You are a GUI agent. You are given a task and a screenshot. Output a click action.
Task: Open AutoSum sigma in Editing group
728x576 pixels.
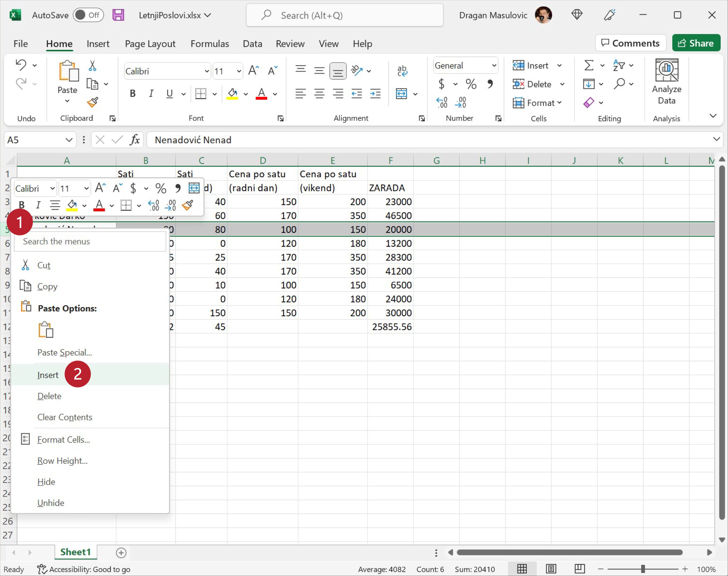click(588, 65)
